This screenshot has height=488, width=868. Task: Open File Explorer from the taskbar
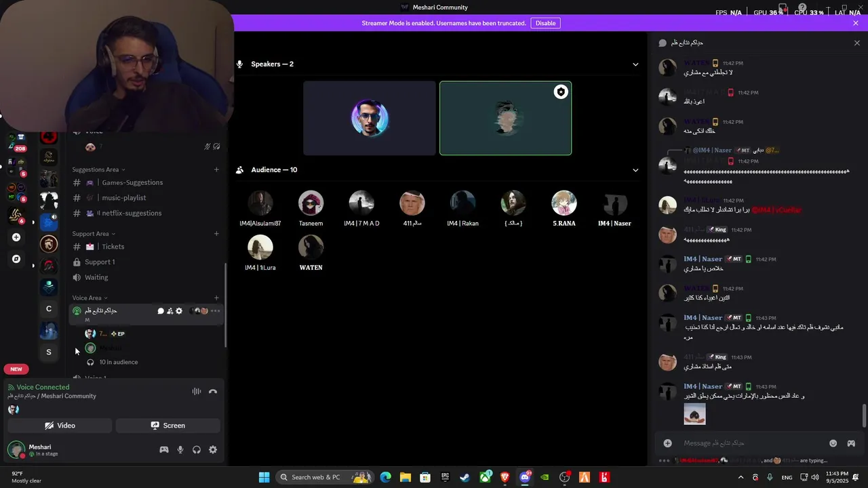tap(405, 477)
